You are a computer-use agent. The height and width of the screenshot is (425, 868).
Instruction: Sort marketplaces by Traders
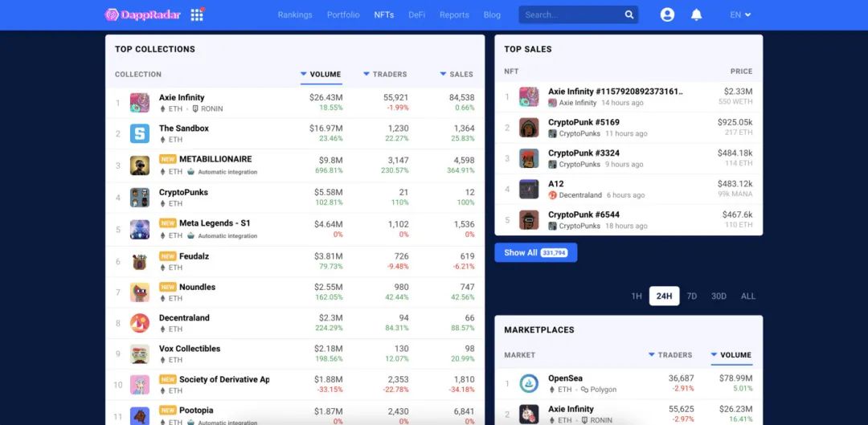tap(670, 355)
